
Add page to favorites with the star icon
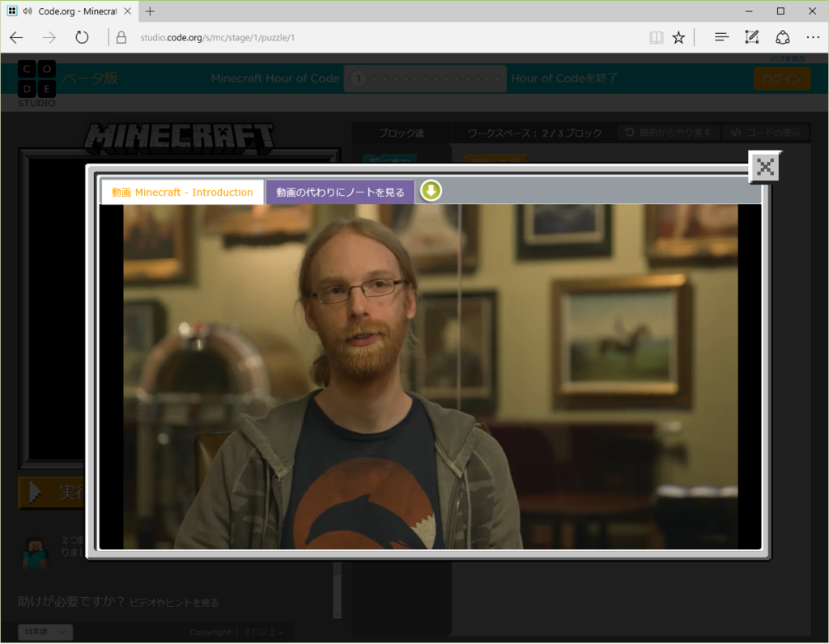pyautogui.click(x=678, y=37)
